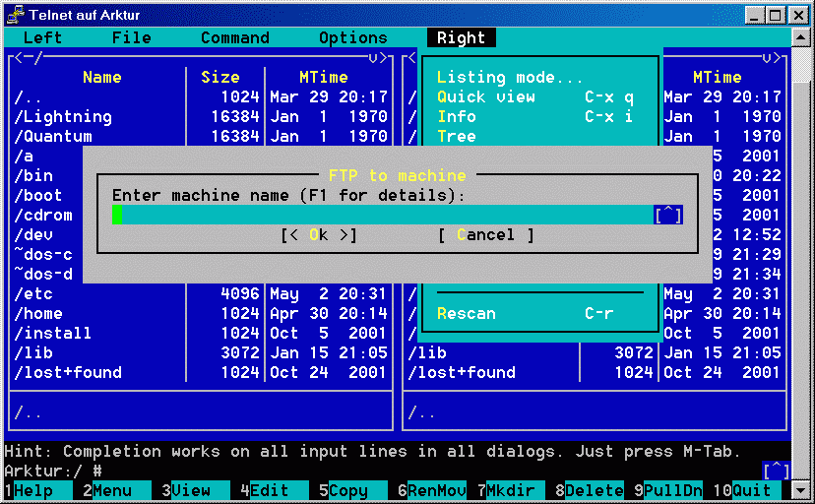815x504 pixels.
Task: Open the Left panel menu
Action: coord(42,37)
